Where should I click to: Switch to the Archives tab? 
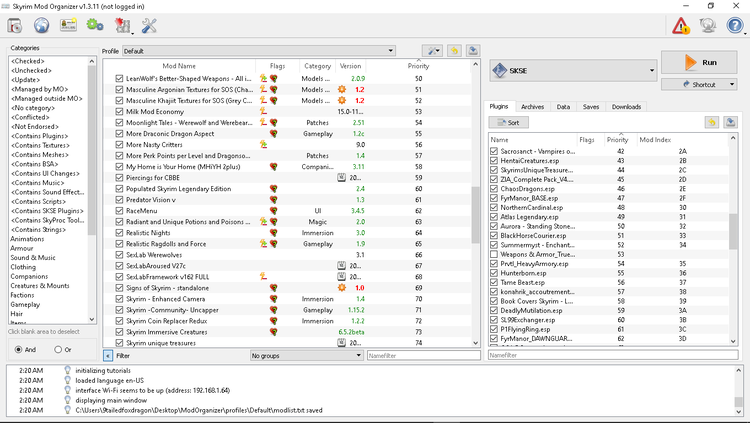(532, 107)
